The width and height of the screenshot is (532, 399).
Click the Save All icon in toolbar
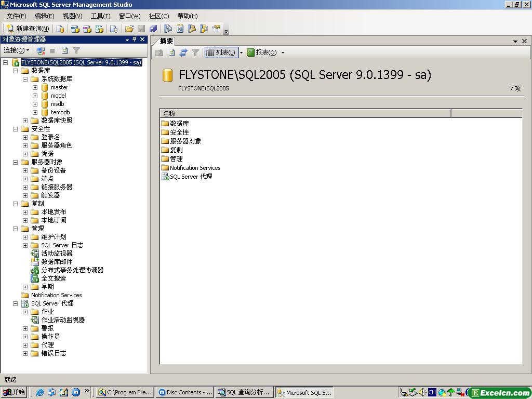point(153,29)
